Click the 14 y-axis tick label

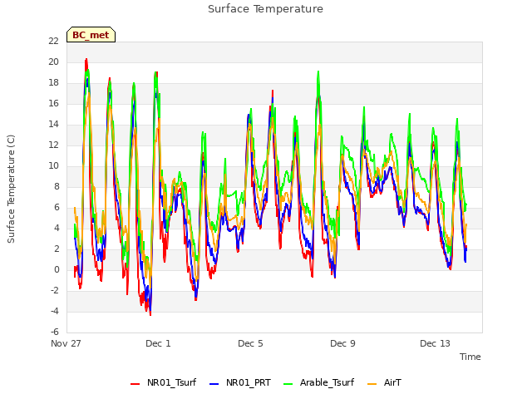click(53, 124)
